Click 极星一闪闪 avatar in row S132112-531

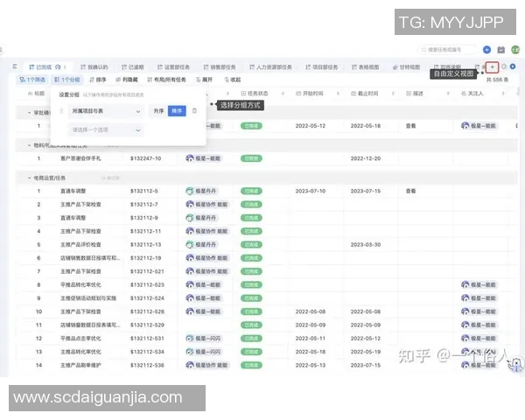point(190,339)
